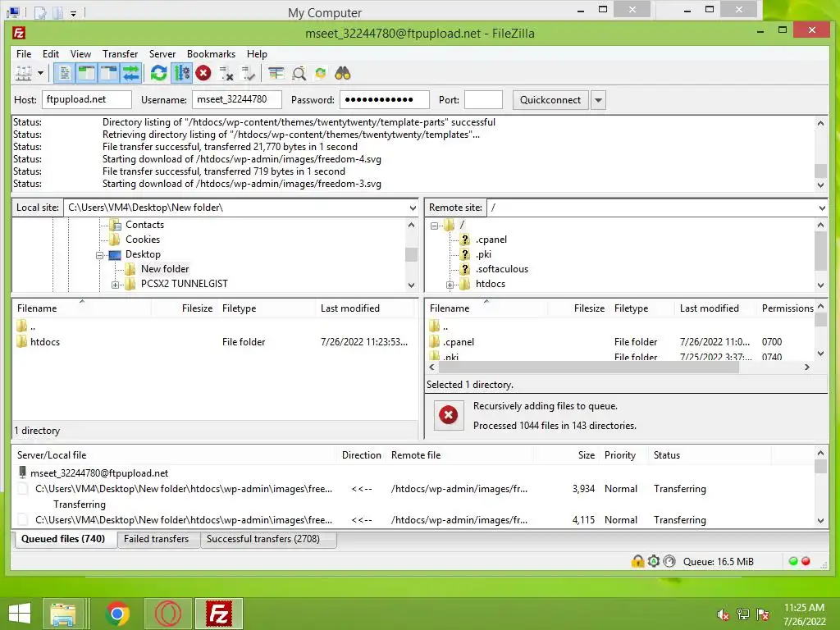Viewport: 840px width, 630px height.
Task: Toggle message log display
Action: [x=64, y=73]
